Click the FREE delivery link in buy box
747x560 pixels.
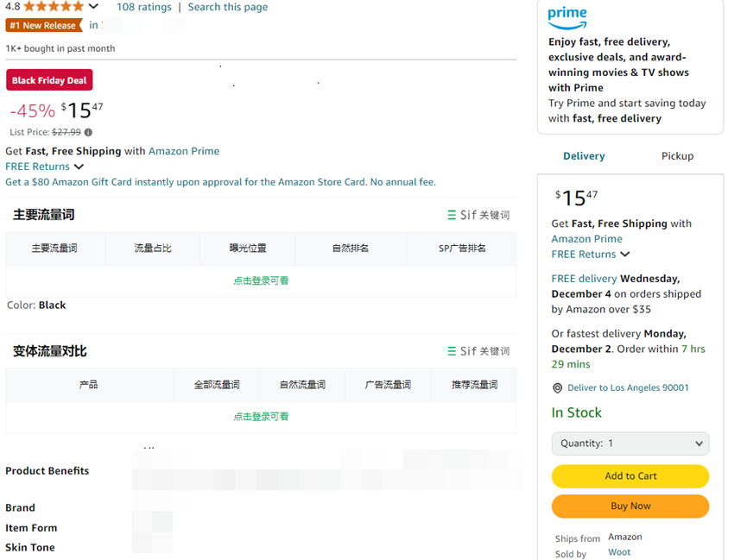[x=584, y=279]
